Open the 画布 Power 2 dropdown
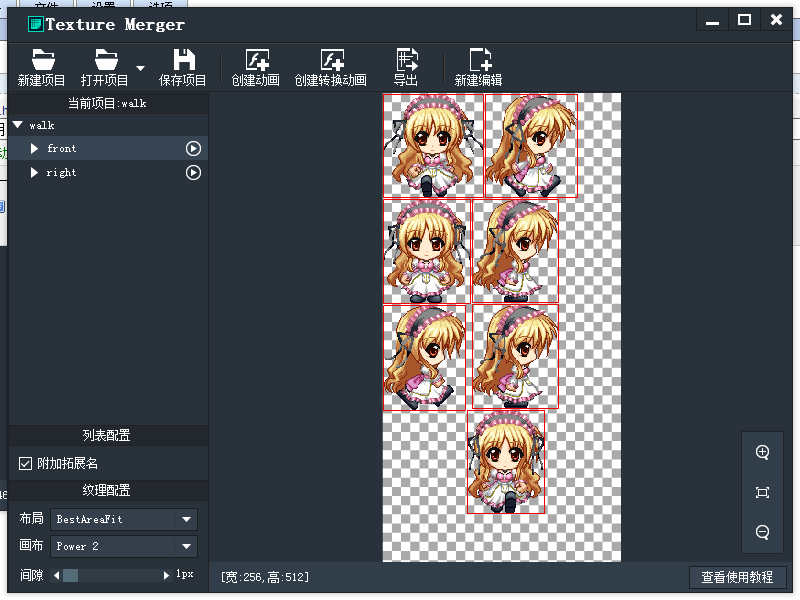 124,546
